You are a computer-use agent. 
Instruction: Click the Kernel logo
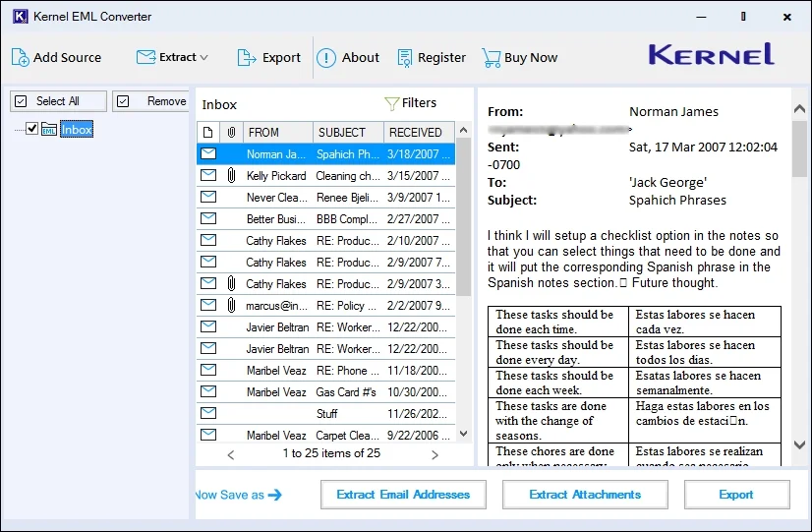pos(712,54)
